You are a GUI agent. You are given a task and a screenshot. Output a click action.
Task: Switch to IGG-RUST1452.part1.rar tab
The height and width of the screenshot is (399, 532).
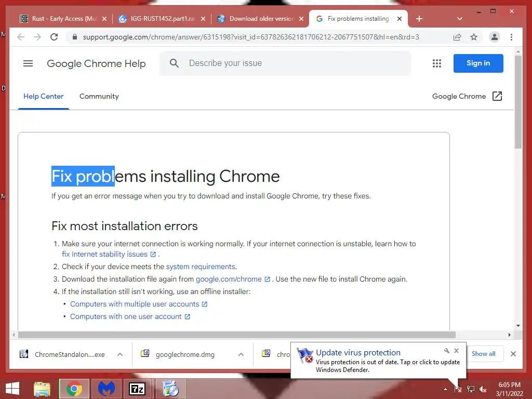pyautogui.click(x=161, y=19)
